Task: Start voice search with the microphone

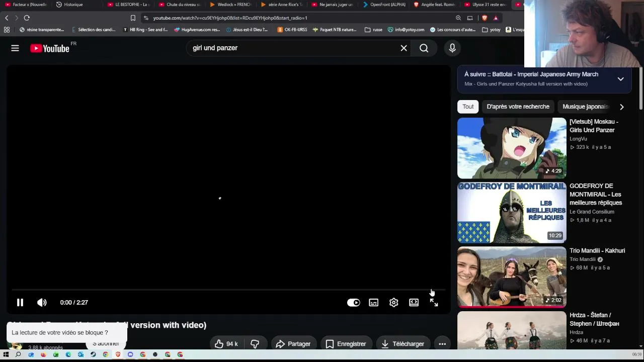Action: 452,48
